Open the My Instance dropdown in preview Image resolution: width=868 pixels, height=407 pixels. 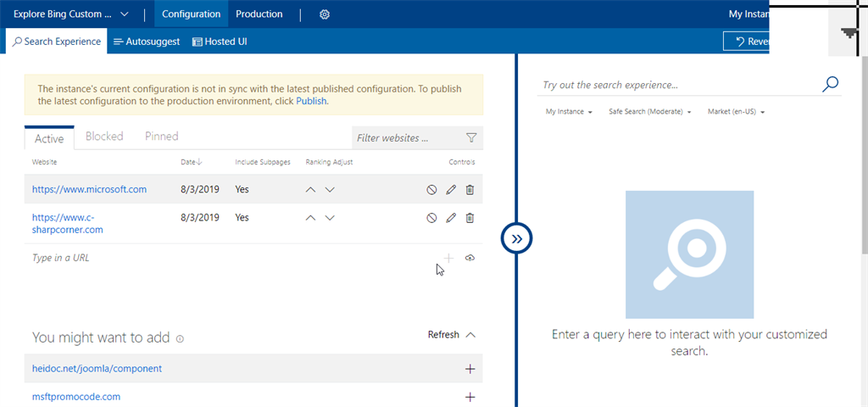(x=569, y=112)
